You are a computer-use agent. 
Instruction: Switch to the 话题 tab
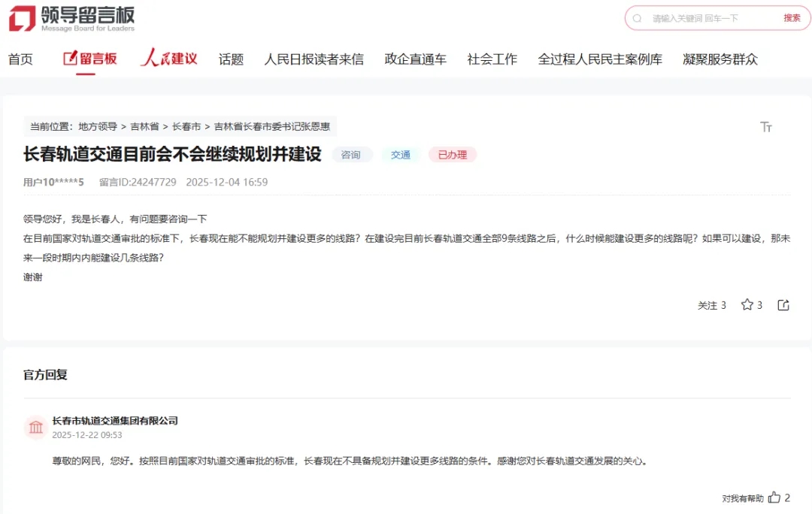231,59
